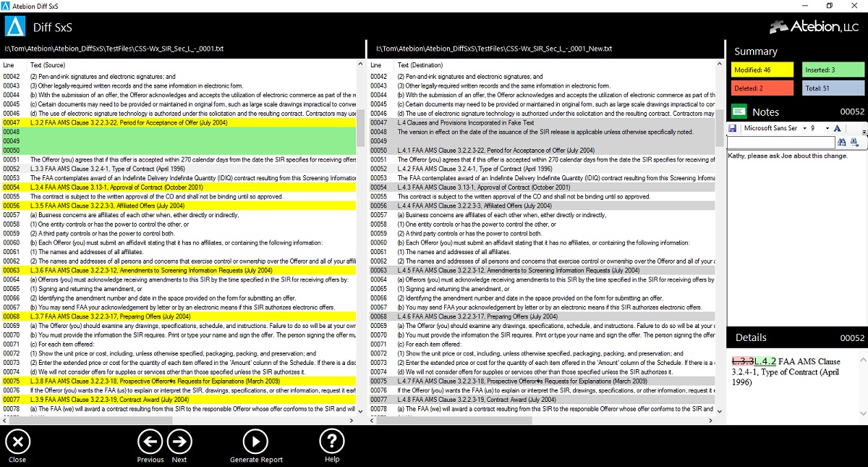Select the green Inserted: 3 swatch
This screenshot has height=467, width=868.
833,70
